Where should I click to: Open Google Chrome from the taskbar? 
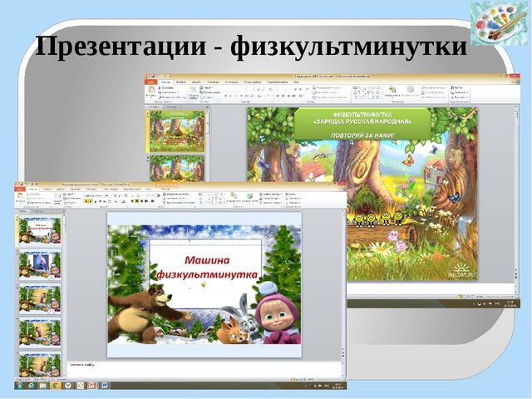(56, 386)
